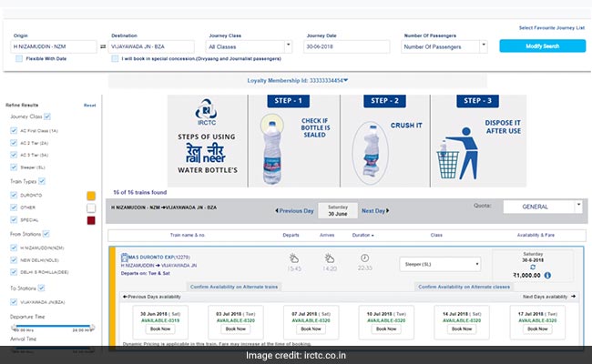Viewport: 592px width, 364px height.
Task: Book Now for 03 Jul 2018
Action: coord(235,328)
